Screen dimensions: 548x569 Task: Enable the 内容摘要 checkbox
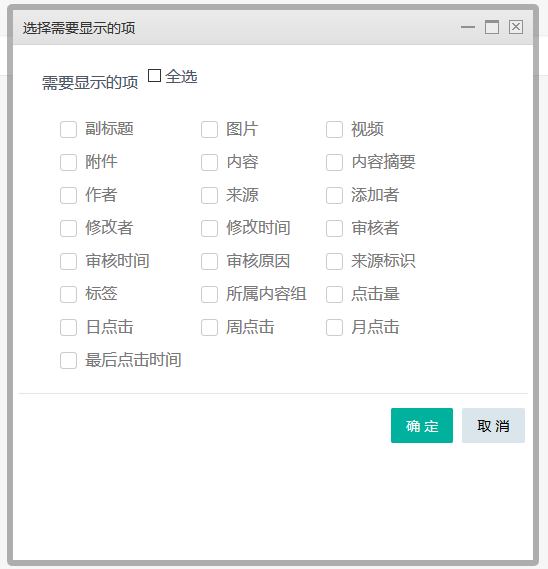click(334, 162)
